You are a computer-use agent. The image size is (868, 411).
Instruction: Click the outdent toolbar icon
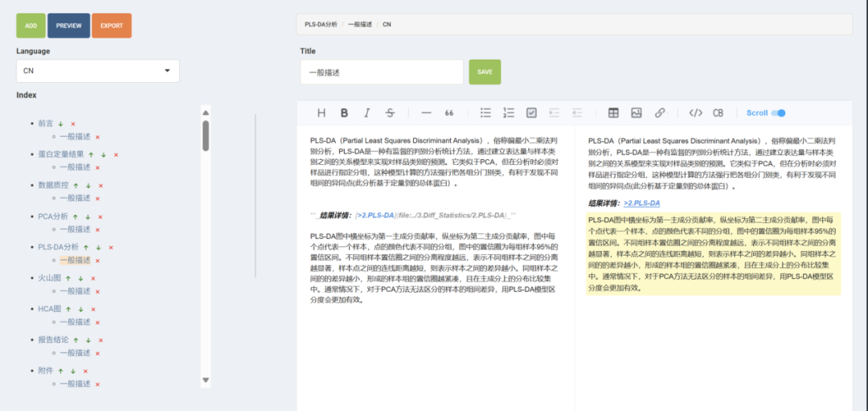[577, 113]
